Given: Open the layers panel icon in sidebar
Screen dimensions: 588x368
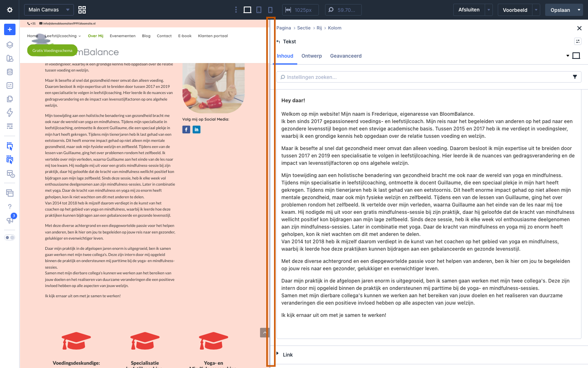Looking at the screenshot, I should coord(10,45).
